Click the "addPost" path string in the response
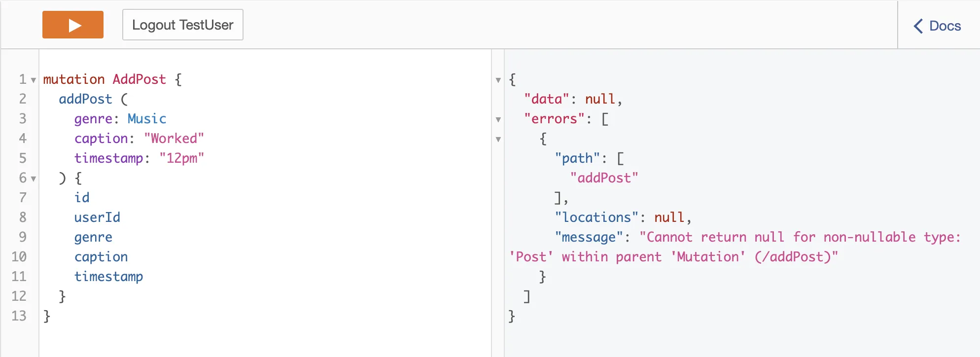Screen dimensions: 980x357 click(604, 178)
